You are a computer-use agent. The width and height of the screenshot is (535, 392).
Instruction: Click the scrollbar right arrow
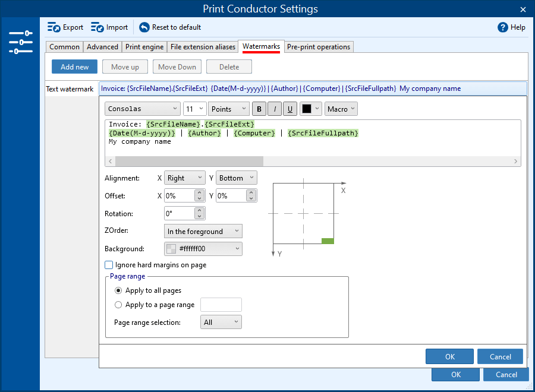click(x=515, y=161)
